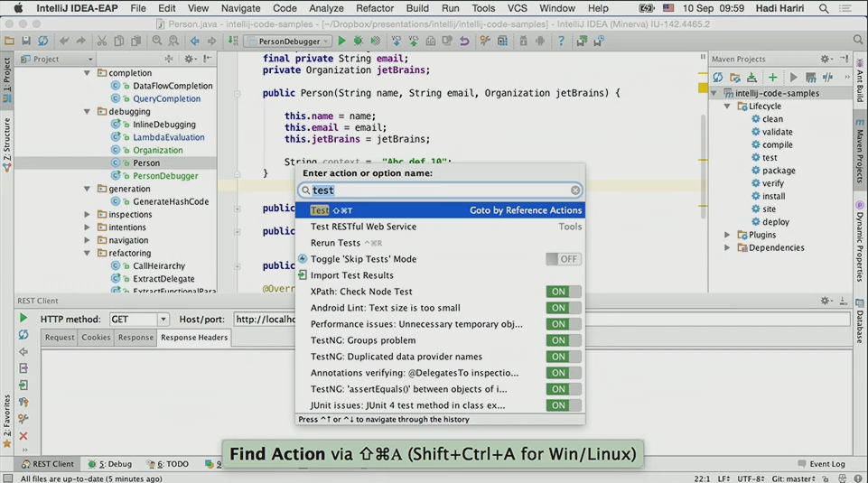Click the VCS Commit Changes icon
Image resolution: width=868 pixels, height=483 pixels.
pos(414,41)
